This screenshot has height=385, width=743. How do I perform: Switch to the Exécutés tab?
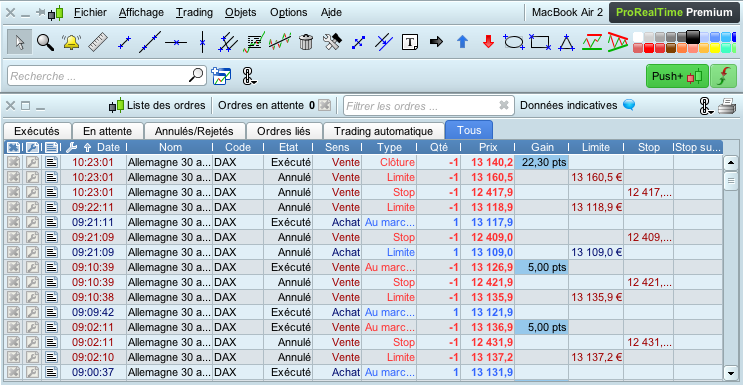pos(37,131)
